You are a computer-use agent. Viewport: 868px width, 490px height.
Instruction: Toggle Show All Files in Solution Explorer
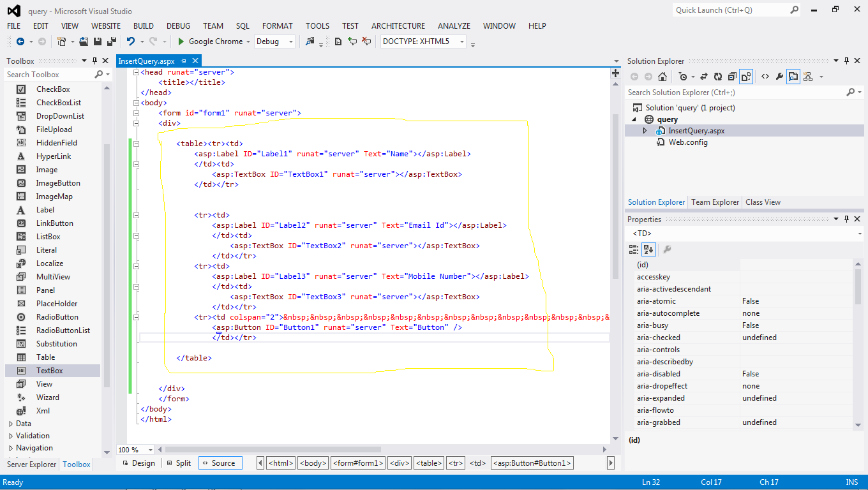pyautogui.click(x=745, y=76)
